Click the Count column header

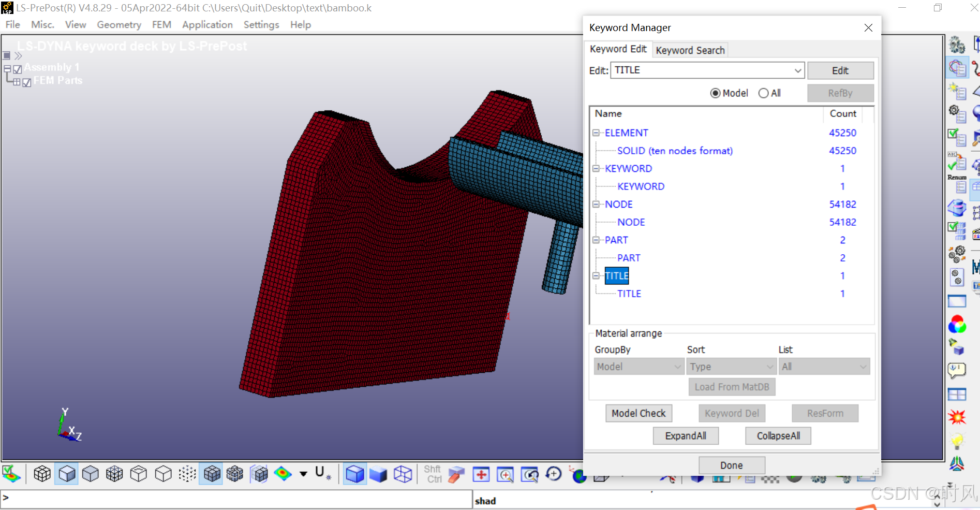pyautogui.click(x=843, y=113)
